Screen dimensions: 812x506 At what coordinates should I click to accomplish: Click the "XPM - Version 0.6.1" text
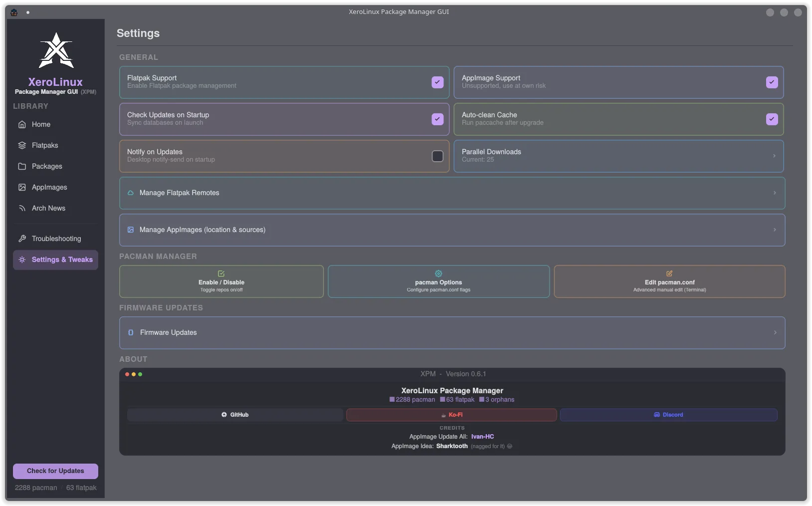click(453, 374)
